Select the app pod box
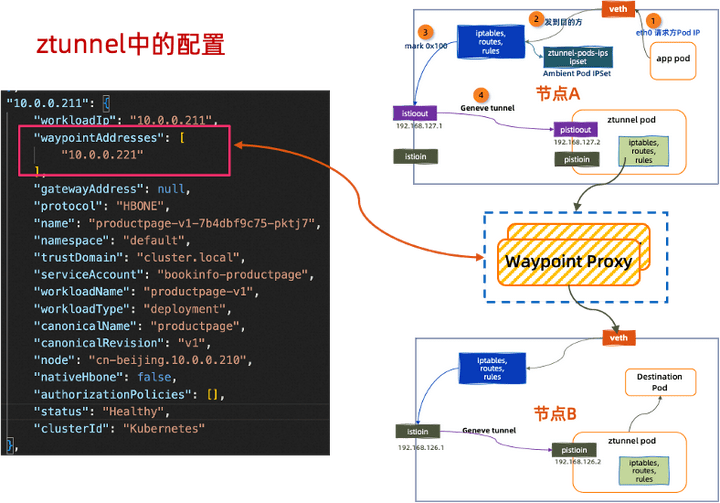This screenshot has width=720, height=503. (674, 58)
